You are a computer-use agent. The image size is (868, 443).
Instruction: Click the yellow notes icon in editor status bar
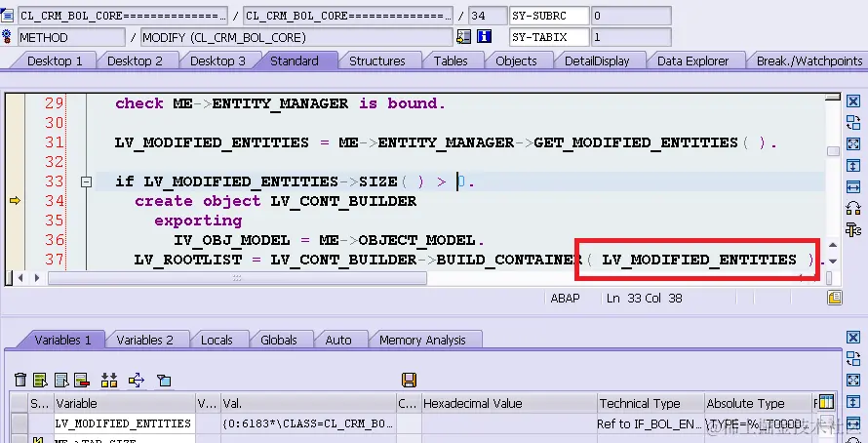coord(835,298)
